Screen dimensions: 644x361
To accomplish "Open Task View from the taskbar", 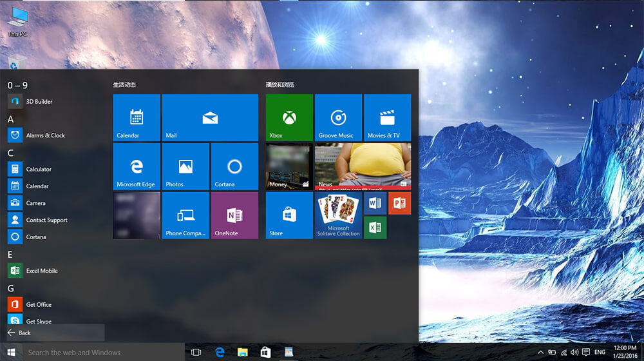I will (196, 353).
